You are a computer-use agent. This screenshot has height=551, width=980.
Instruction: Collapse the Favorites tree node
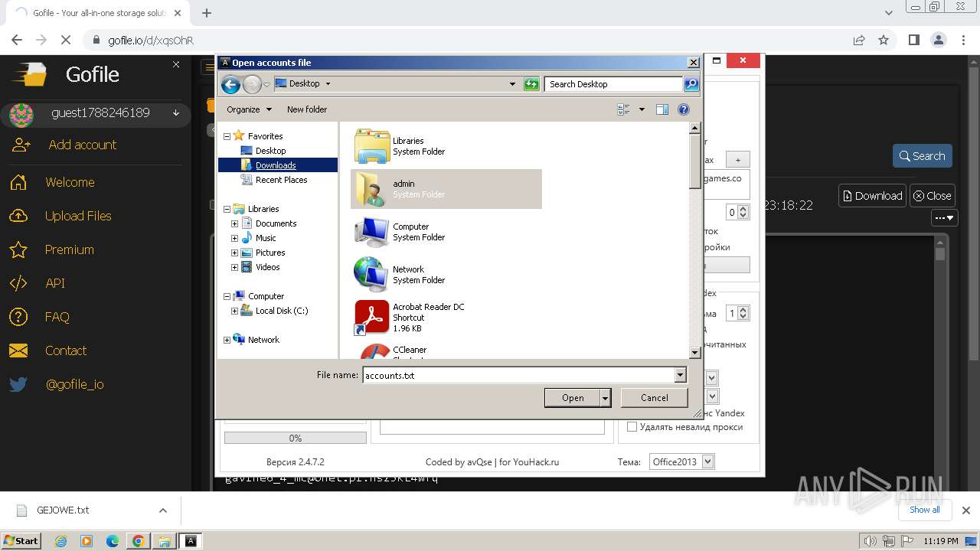[227, 136]
